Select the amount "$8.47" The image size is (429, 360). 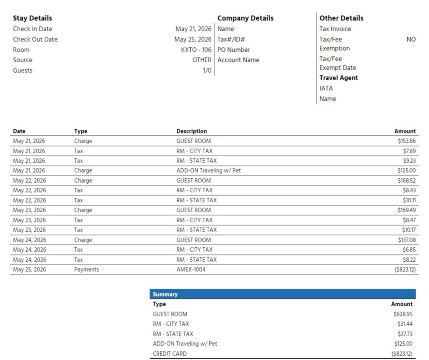[x=409, y=220]
